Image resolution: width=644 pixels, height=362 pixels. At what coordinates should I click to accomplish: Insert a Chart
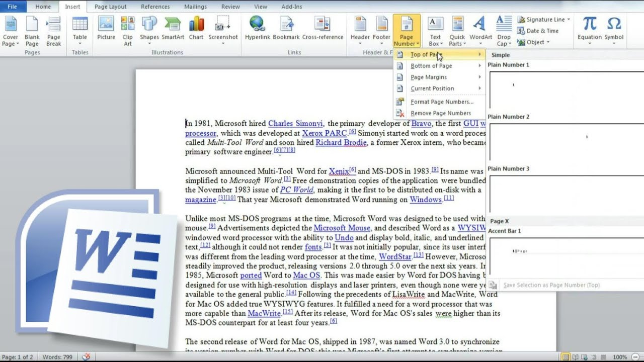pos(196,29)
